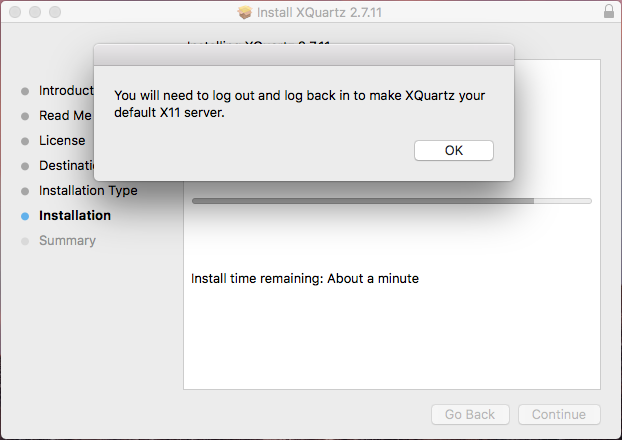Click the minimize window button
This screenshot has height=440, width=622.
click(35, 12)
